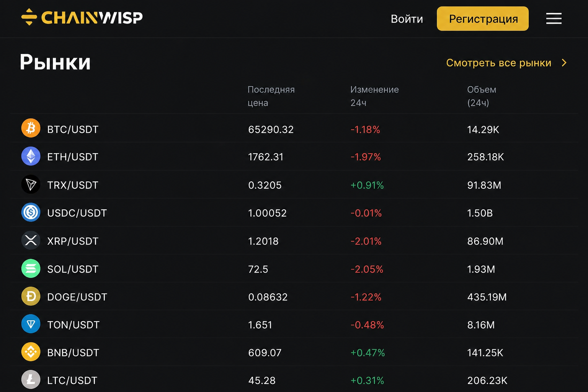The image size is (588, 392).
Task: Click the LTC volume 206.23K
Action: pyautogui.click(x=487, y=381)
